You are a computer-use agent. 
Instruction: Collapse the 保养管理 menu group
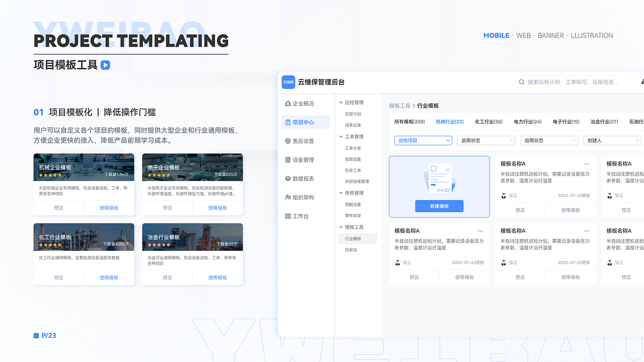(341, 193)
